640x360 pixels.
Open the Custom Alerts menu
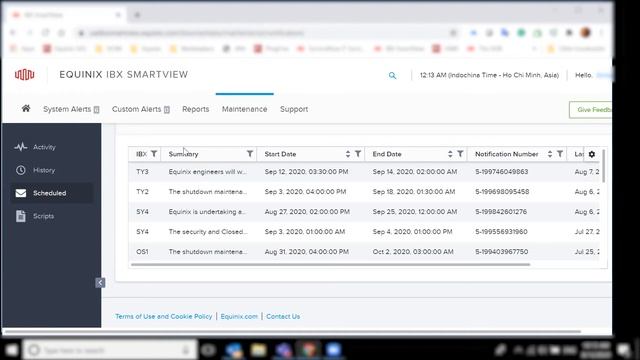click(141, 109)
